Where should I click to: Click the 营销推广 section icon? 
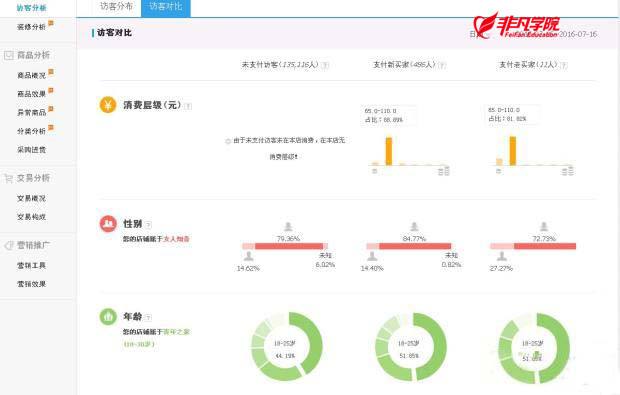click(x=9, y=246)
